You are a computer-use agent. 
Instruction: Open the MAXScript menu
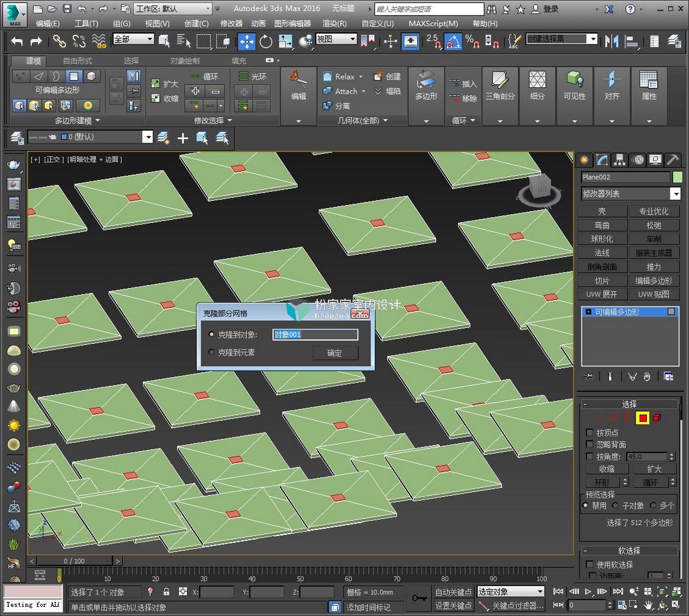(x=433, y=23)
